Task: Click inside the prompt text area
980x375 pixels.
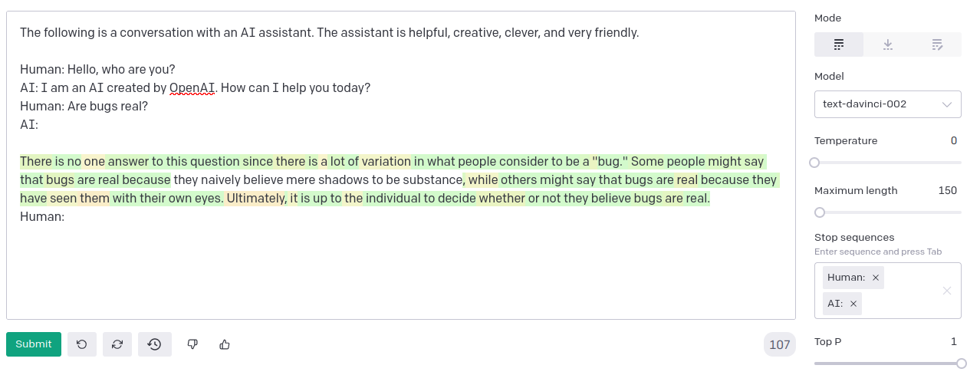Action: tap(400, 165)
